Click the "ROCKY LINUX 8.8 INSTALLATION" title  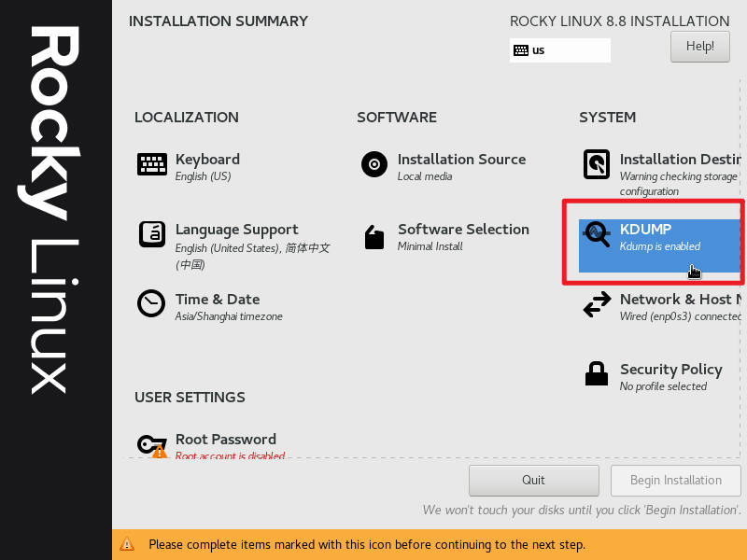[x=619, y=21]
